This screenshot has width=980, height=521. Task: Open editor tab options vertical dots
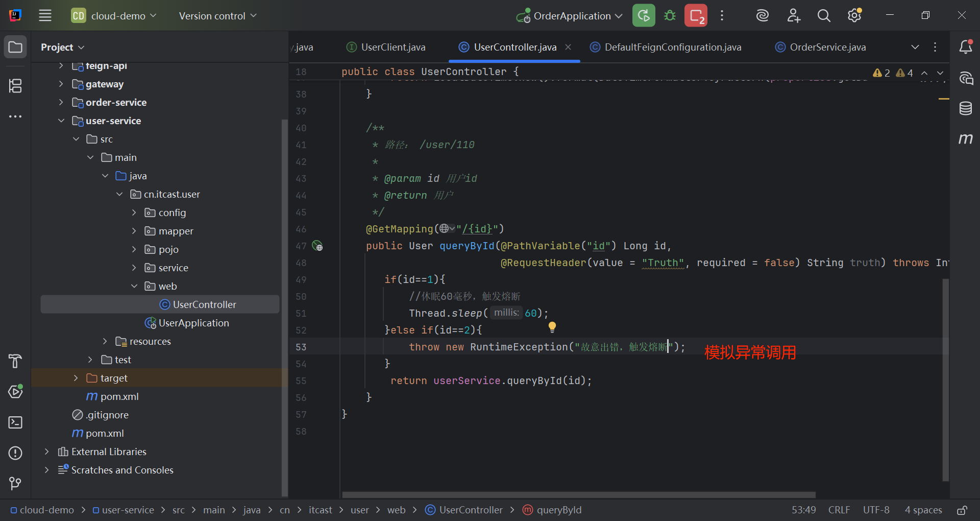[x=935, y=47]
